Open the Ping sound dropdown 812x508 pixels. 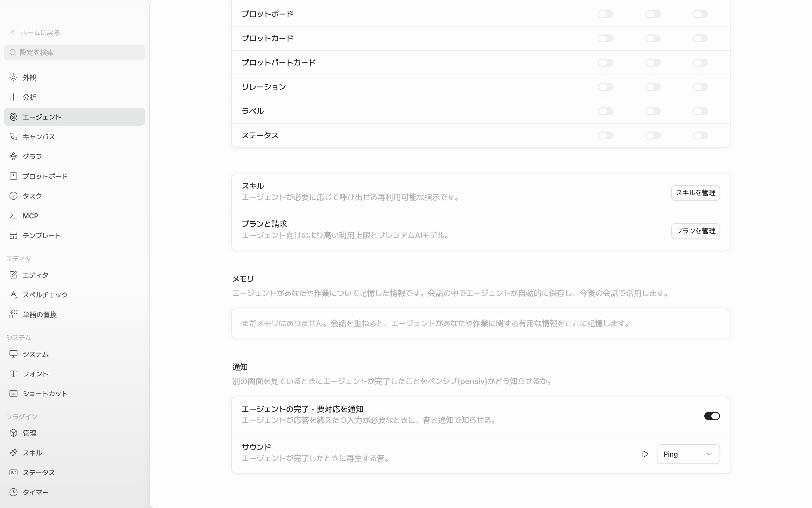pos(688,454)
